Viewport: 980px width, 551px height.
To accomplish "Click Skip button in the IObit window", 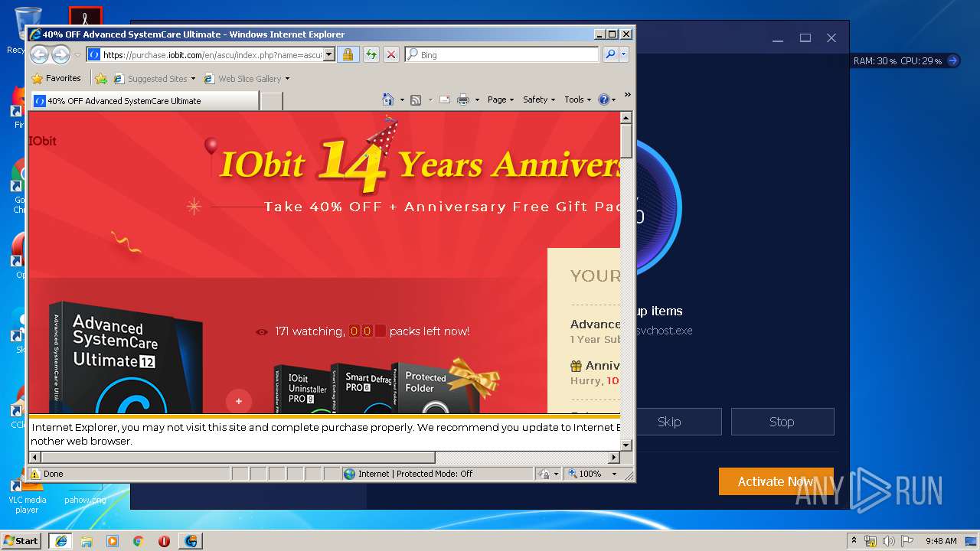I will coord(669,422).
